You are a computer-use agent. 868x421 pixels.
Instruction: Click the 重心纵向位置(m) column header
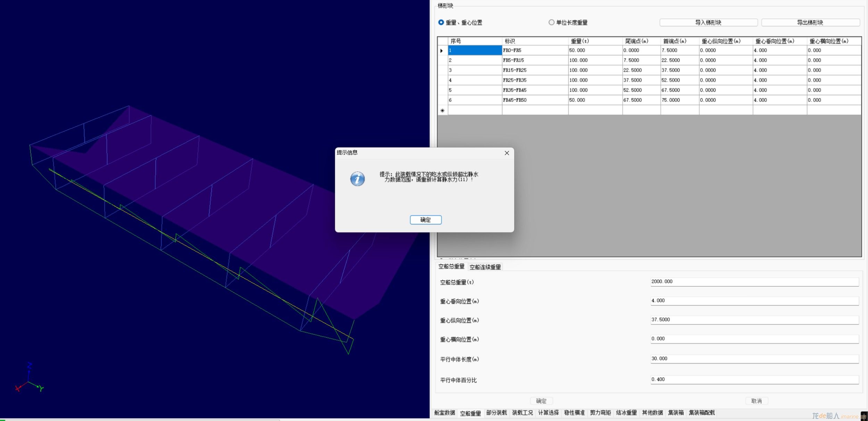[x=726, y=41]
